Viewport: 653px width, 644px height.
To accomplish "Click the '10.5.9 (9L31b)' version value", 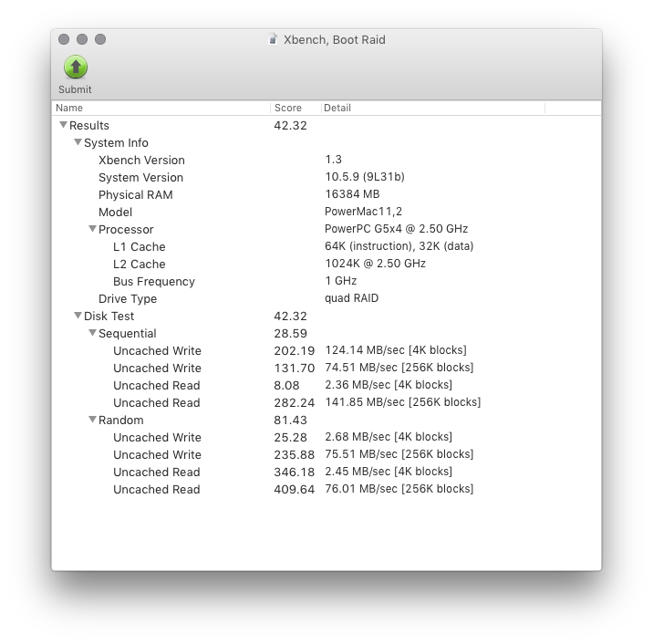I will click(x=365, y=177).
